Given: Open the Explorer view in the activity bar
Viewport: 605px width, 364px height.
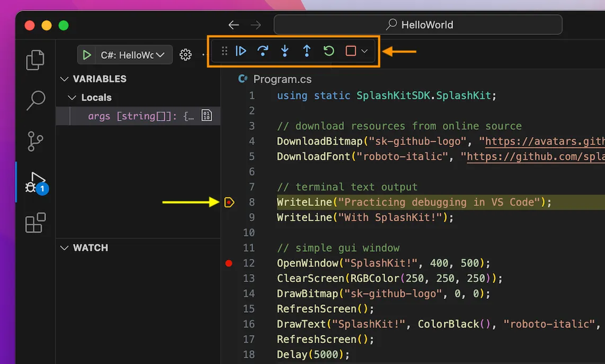Looking at the screenshot, I should (x=35, y=60).
